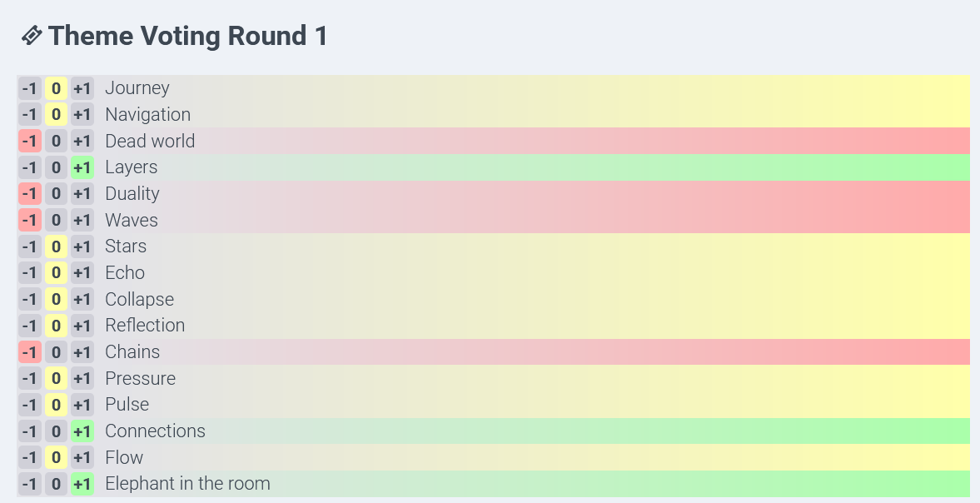This screenshot has width=980, height=503.
Task: Click the ticket icon beside Theme Voting Round 1
Action: [32, 36]
